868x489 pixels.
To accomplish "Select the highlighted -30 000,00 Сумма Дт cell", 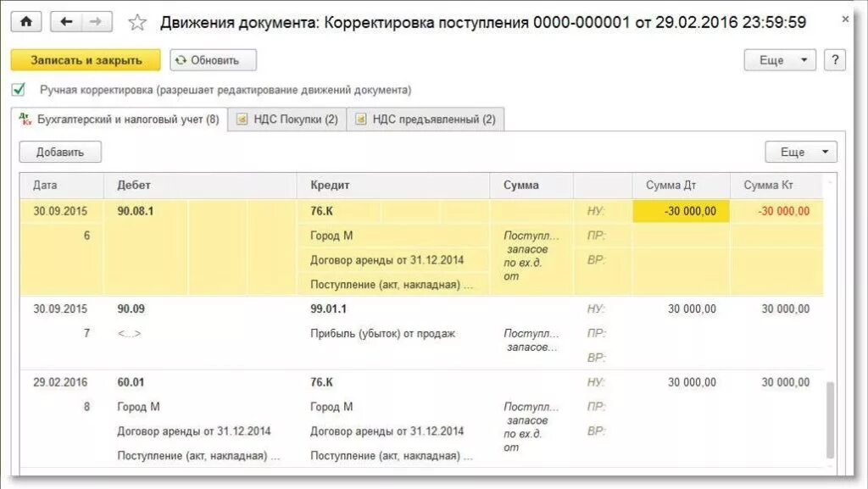I will (681, 211).
